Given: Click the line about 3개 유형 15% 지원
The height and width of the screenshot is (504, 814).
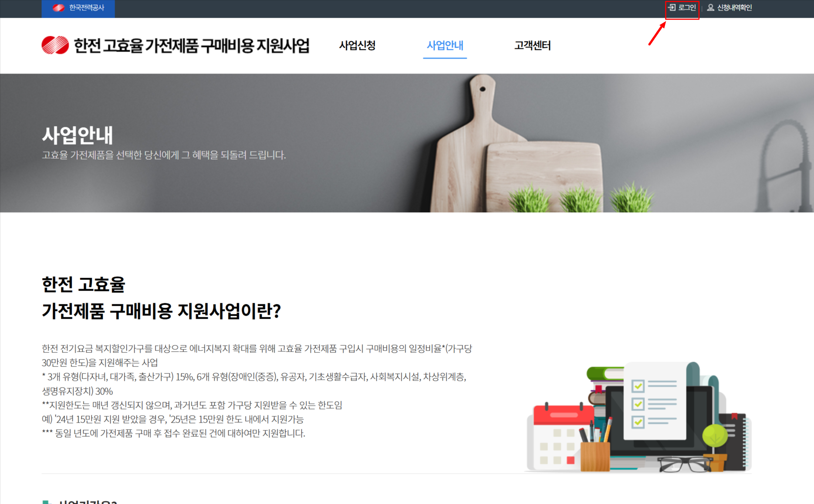Looking at the screenshot, I should point(254,384).
